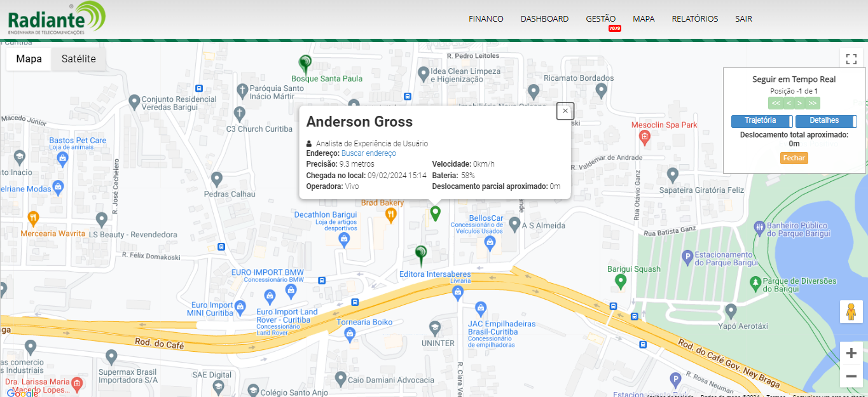Jump to last position >> button
868x397 pixels.
[813, 103]
